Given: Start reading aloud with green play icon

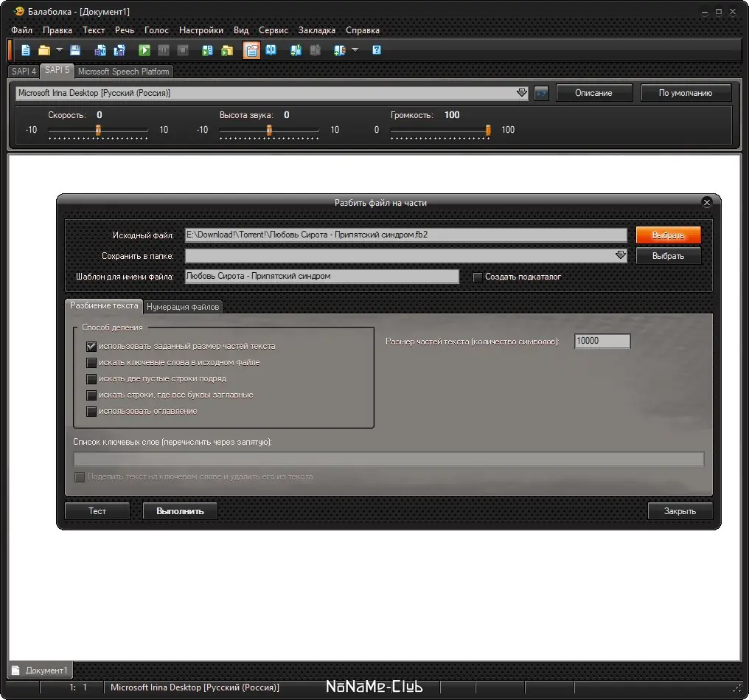Looking at the screenshot, I should click(x=144, y=50).
